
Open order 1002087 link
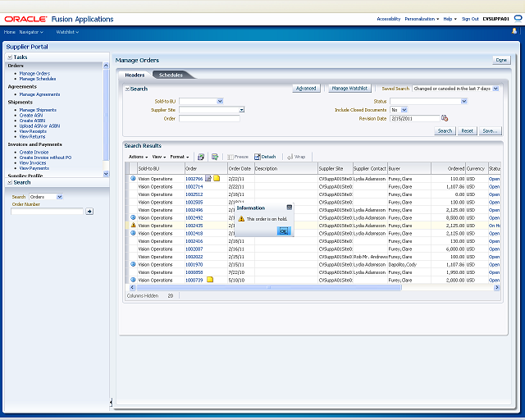coord(194,249)
